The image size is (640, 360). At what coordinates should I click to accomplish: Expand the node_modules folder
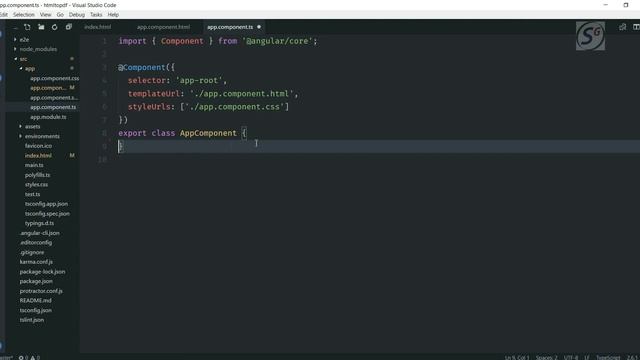click(38, 49)
